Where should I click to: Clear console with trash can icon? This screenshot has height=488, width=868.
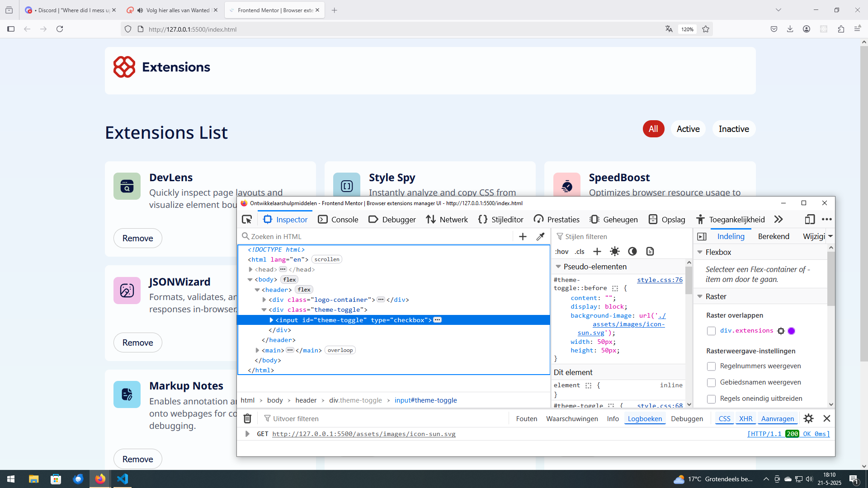[x=247, y=418]
